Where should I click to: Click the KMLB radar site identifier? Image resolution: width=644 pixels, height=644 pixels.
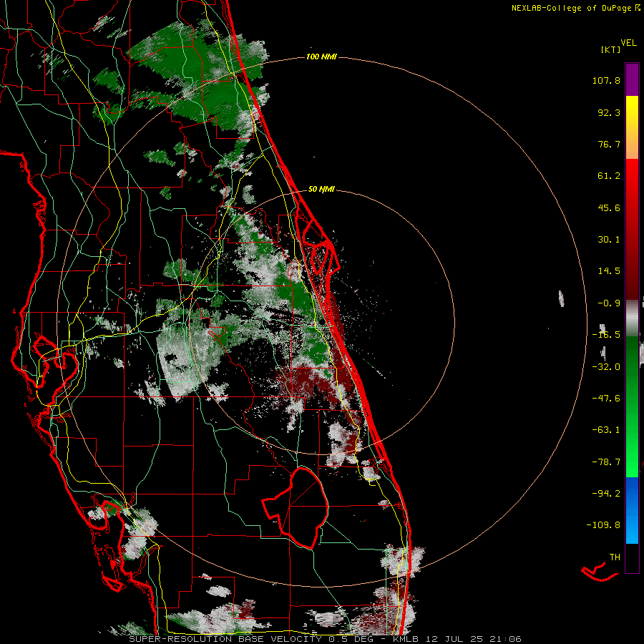coord(407,639)
